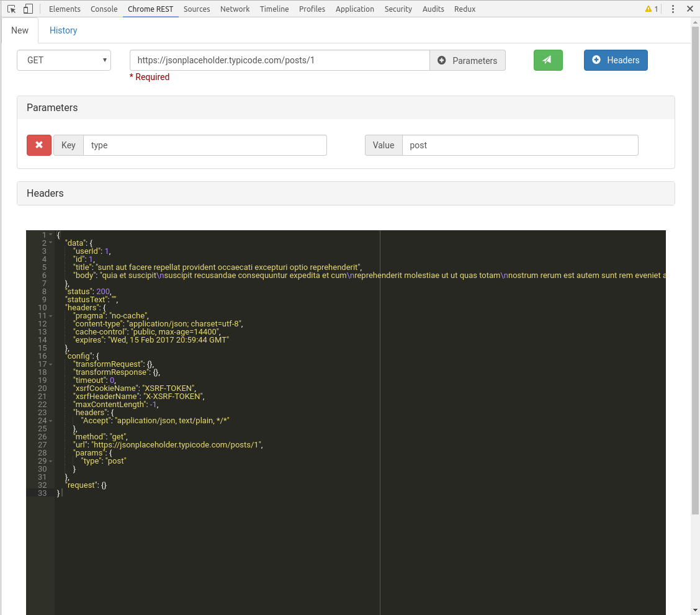Click the Key input containing type
700x615 pixels.
205,145
